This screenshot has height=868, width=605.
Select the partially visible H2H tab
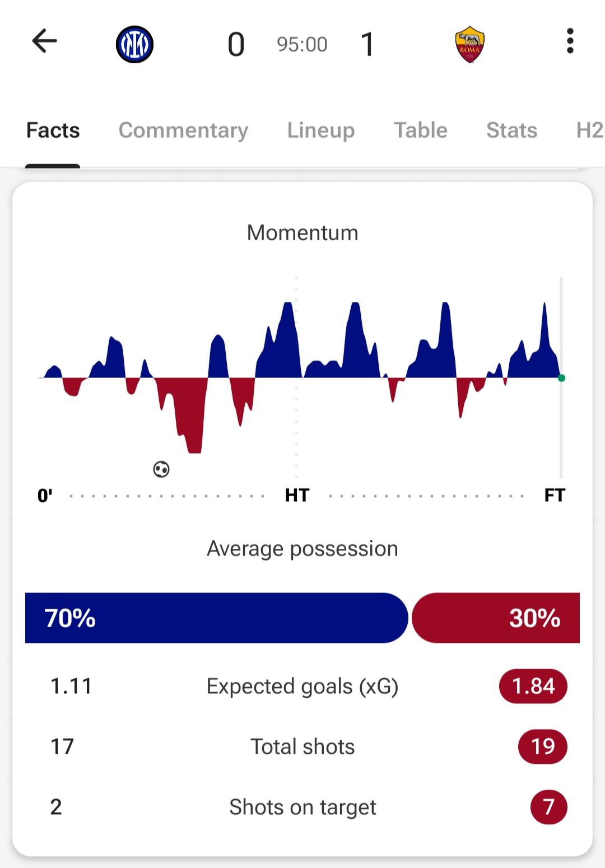[589, 130]
